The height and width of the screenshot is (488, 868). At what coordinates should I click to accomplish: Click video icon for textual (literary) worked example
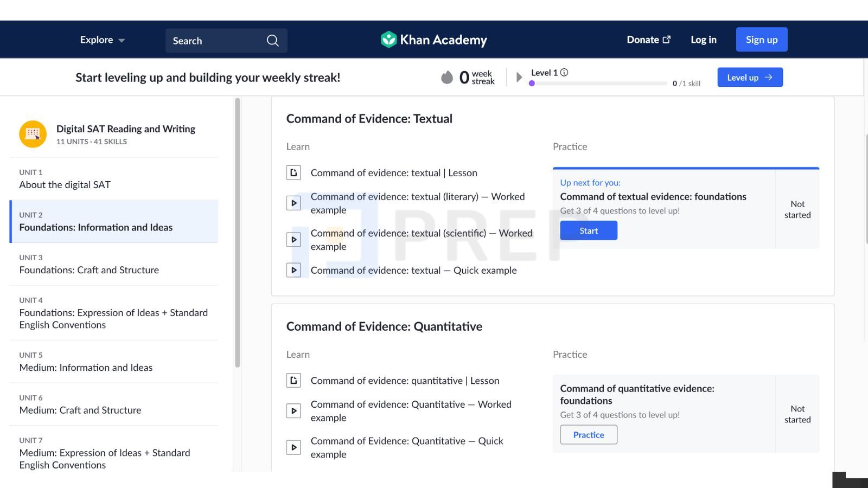[293, 203]
